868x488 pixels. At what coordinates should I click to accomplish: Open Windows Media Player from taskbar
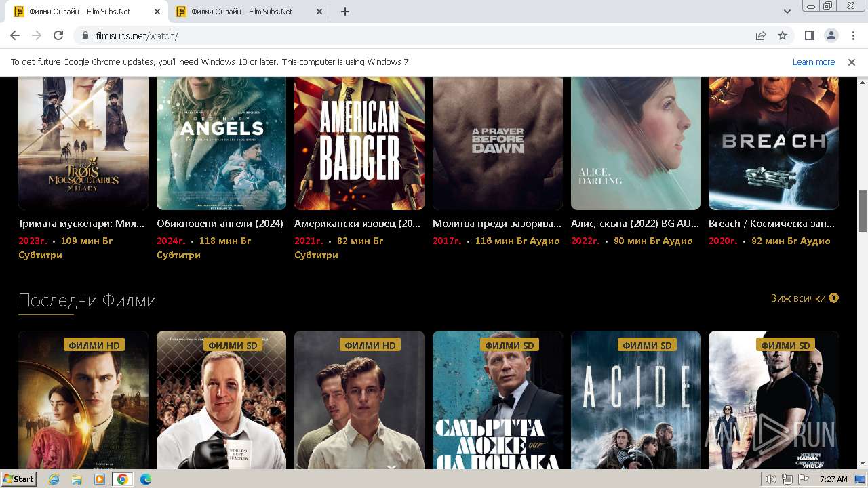pyautogui.click(x=100, y=479)
